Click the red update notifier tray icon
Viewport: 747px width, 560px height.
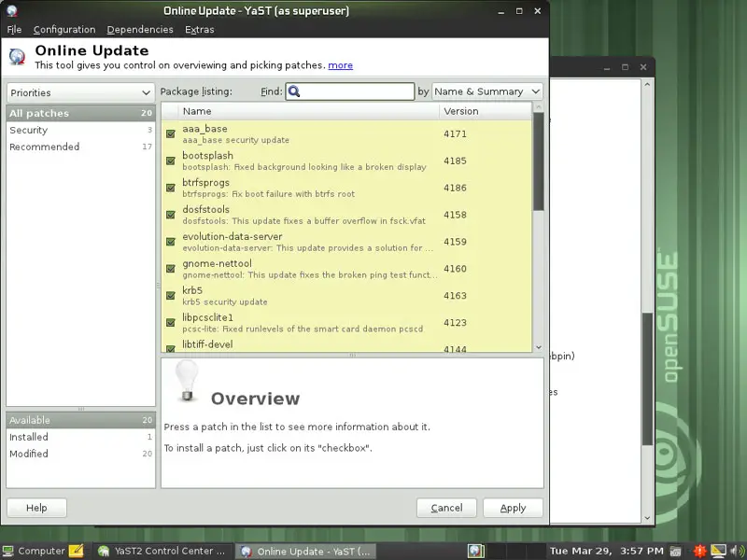[x=699, y=551]
